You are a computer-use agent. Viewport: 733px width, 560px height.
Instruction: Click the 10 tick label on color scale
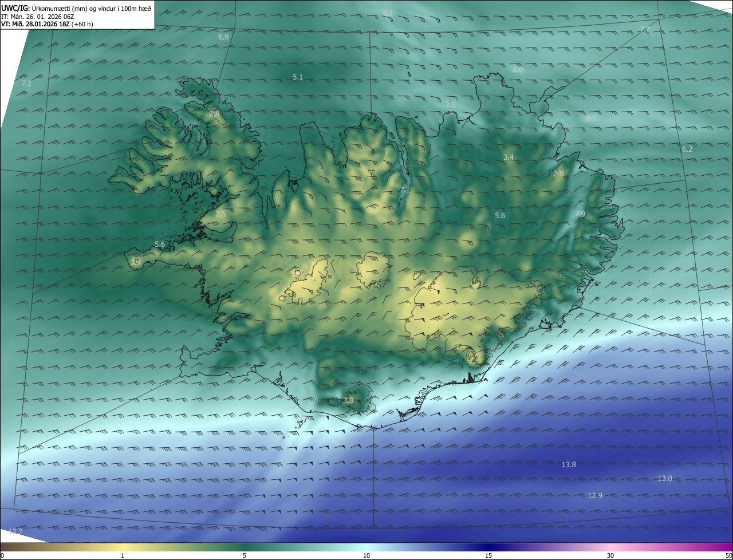[366, 555]
